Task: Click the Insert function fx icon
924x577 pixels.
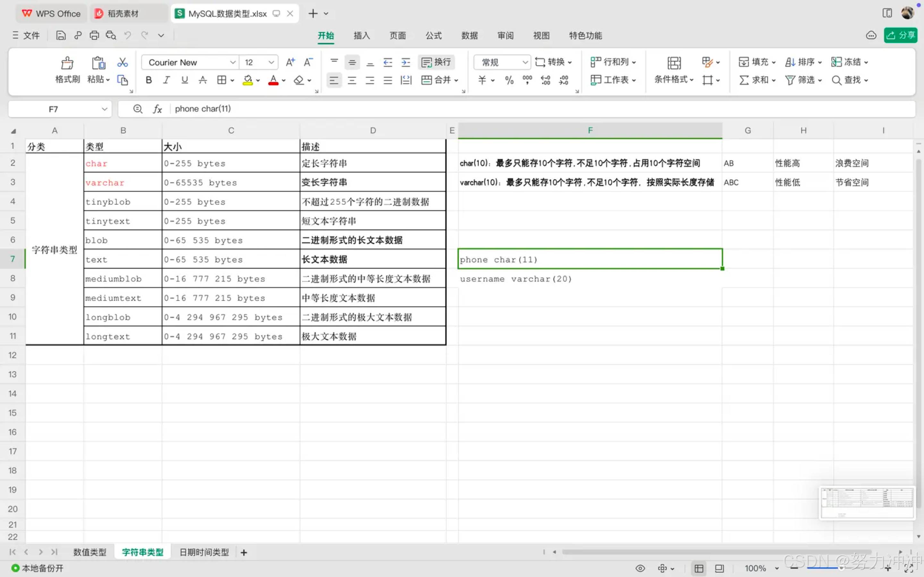Action: point(157,109)
